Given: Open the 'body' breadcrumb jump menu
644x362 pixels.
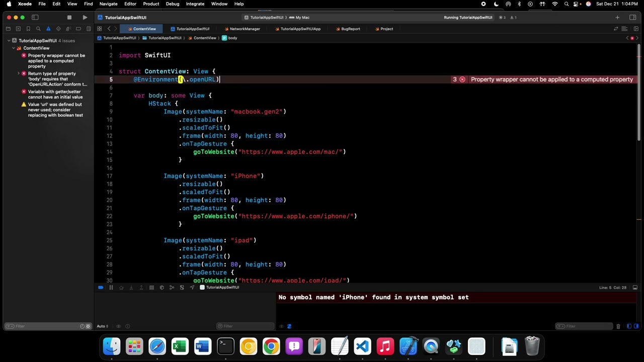Looking at the screenshot, I should (x=229, y=38).
